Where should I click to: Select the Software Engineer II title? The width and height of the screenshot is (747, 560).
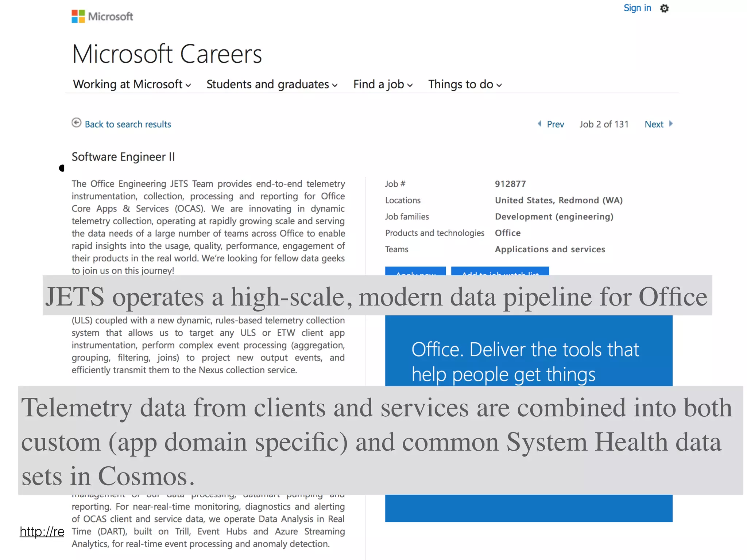point(123,157)
